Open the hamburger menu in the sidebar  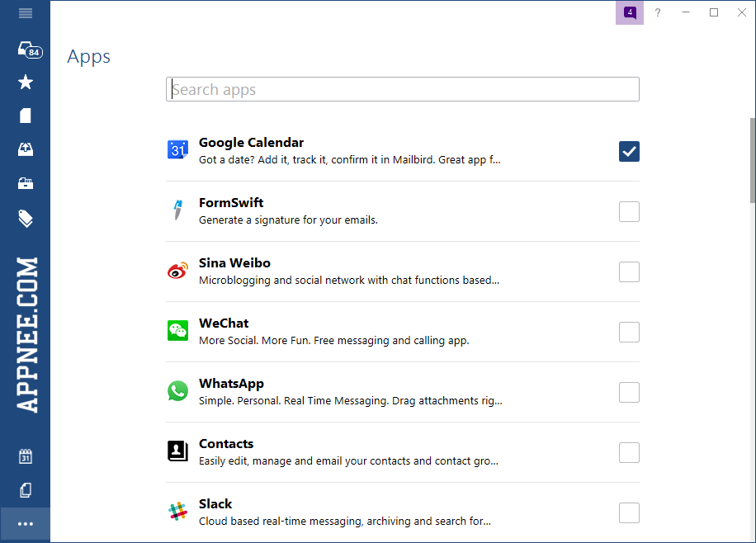26,13
